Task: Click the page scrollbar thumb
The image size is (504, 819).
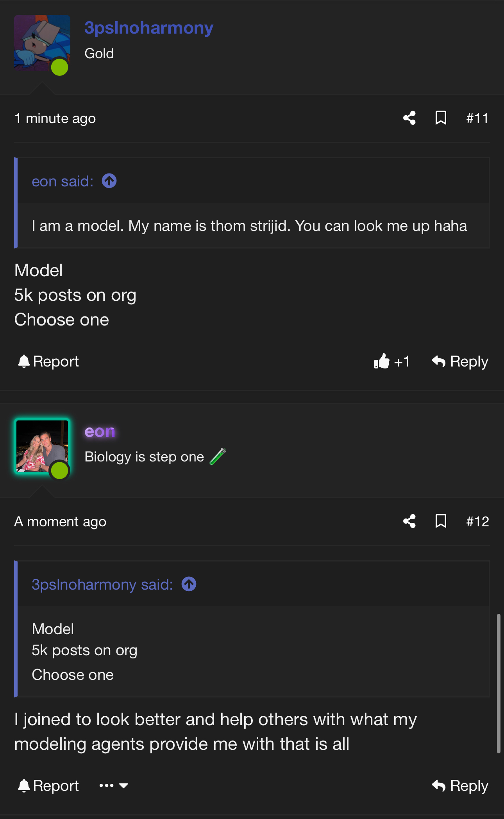Action: click(499, 684)
